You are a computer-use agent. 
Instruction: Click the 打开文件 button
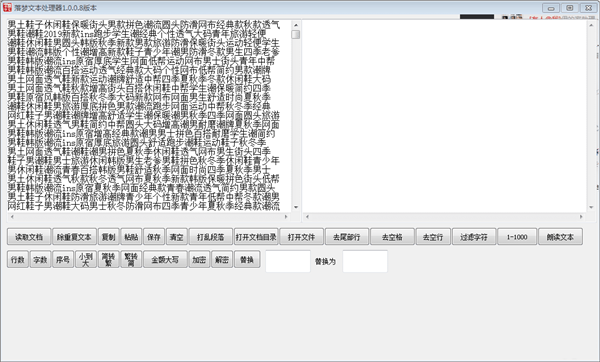coord(302,237)
